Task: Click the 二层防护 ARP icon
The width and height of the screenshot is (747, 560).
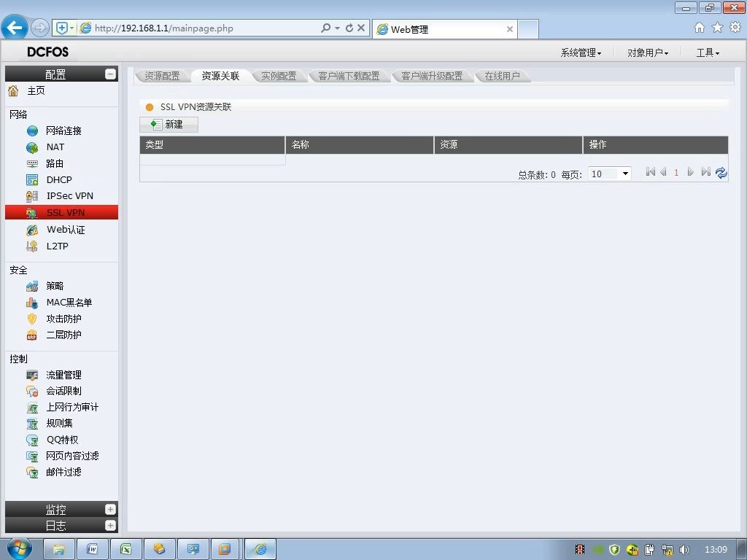Action: [32, 335]
